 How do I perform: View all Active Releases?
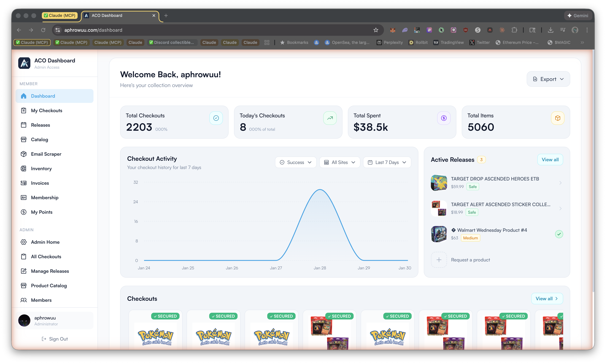(x=550, y=159)
